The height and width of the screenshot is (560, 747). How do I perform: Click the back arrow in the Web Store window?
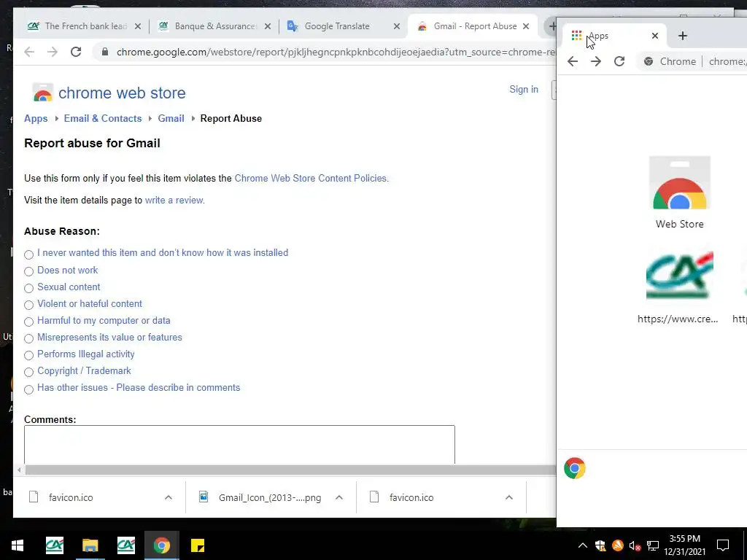click(x=29, y=52)
